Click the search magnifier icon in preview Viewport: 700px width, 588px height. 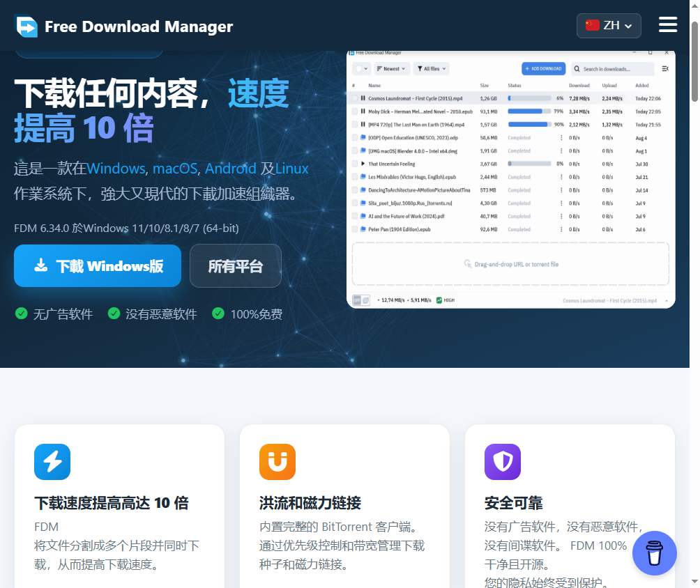[x=577, y=69]
